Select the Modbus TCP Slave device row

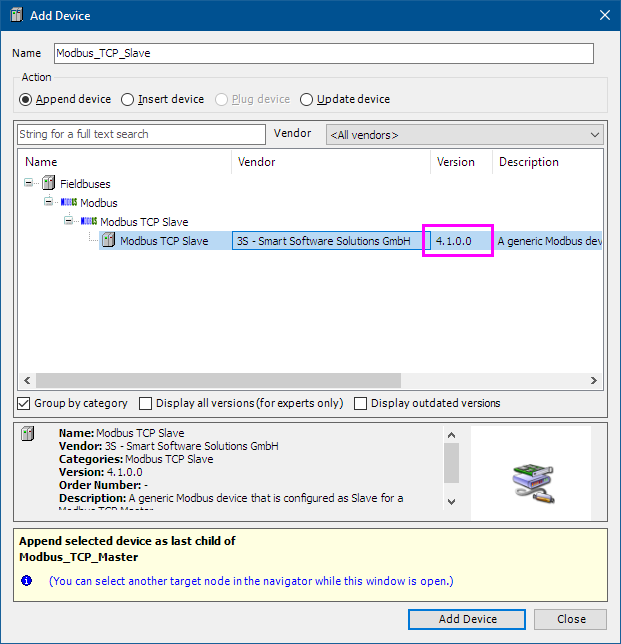pos(351,241)
